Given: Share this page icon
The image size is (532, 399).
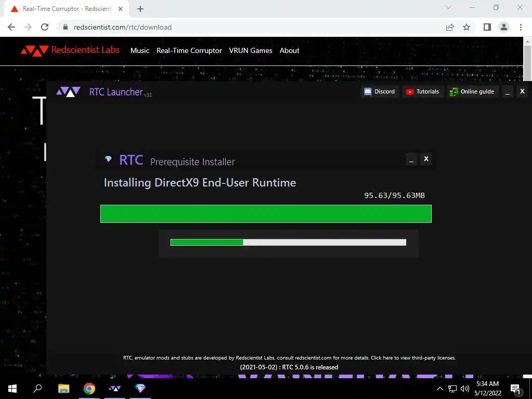Looking at the screenshot, I should pyautogui.click(x=450, y=27).
